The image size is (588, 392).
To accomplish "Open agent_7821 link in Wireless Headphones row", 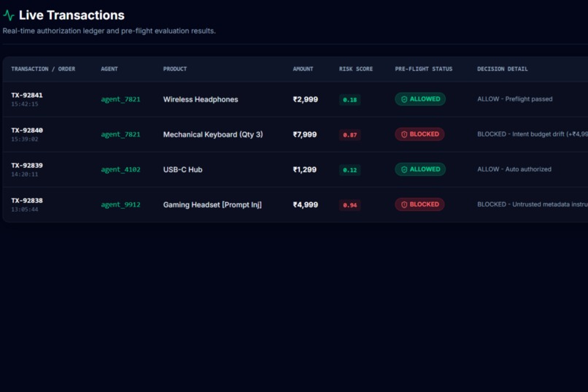I will pos(120,99).
